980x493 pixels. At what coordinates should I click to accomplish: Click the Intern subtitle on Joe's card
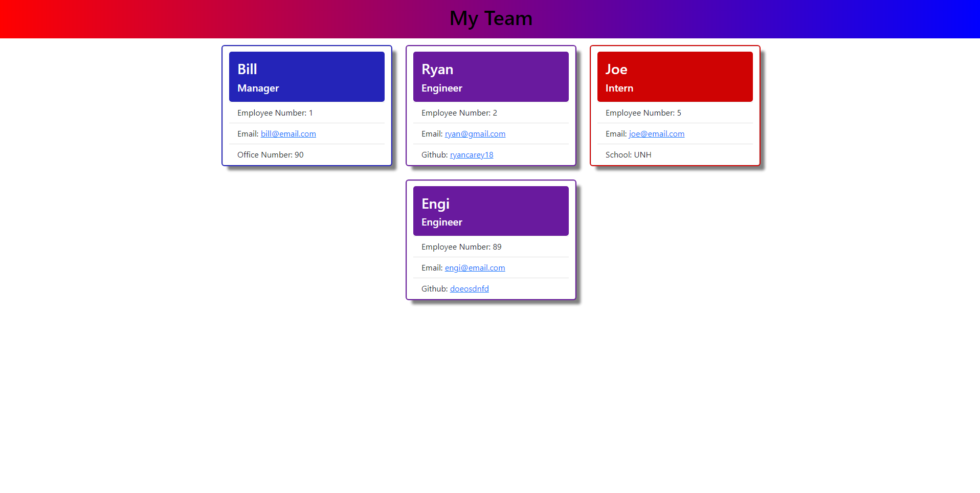pos(619,88)
